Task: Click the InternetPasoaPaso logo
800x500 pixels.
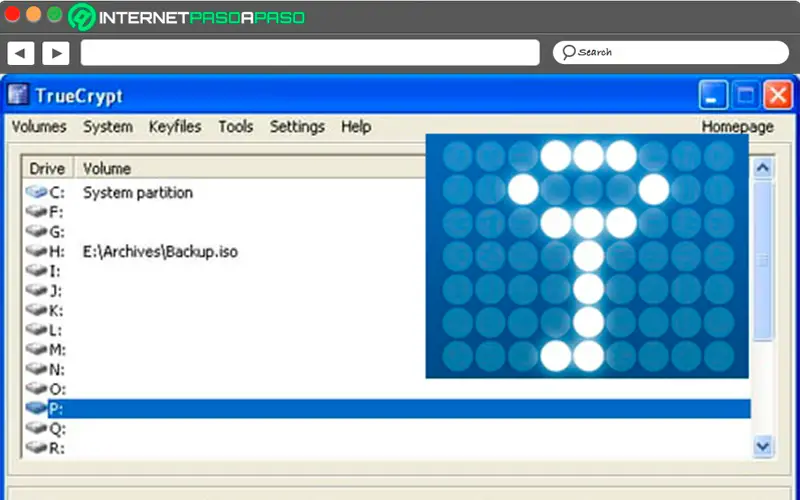Action: click(186, 17)
